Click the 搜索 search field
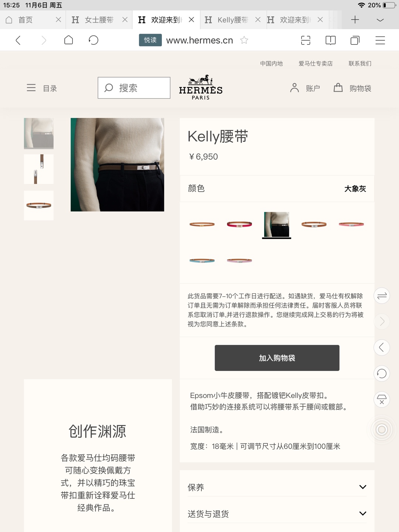 click(x=134, y=88)
